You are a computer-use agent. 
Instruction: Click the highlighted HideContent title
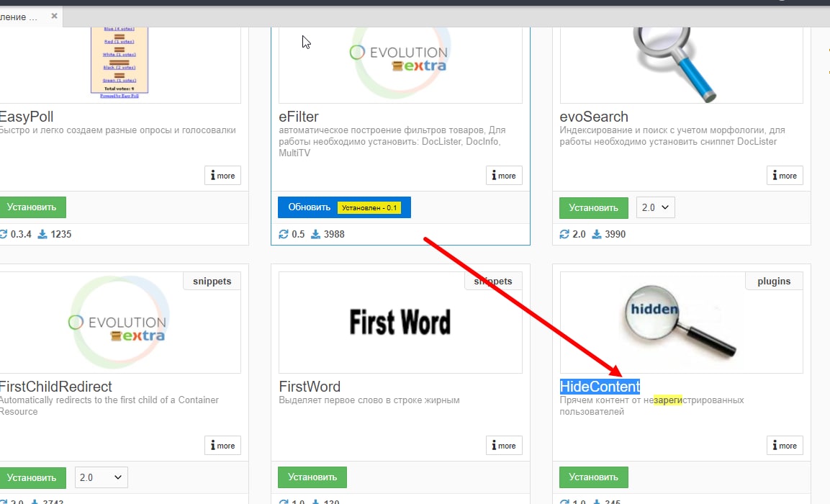click(x=600, y=387)
